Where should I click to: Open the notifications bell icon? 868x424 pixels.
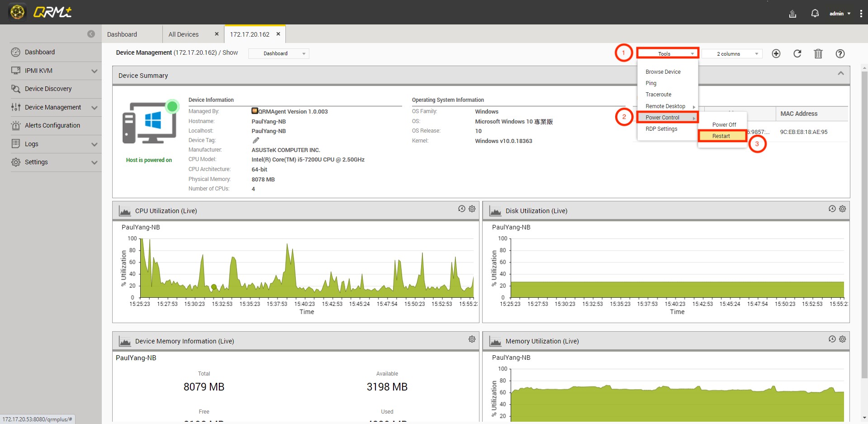[x=815, y=14]
